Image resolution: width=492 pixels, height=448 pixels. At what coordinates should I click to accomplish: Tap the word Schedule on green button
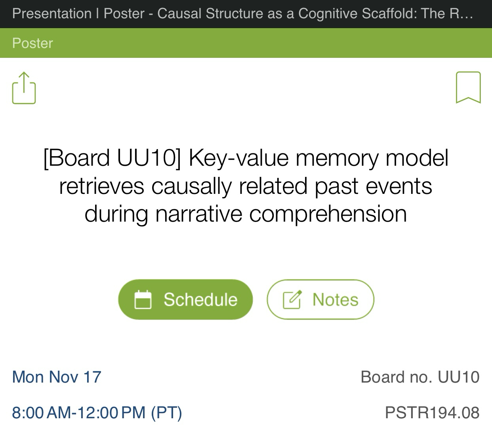pyautogui.click(x=200, y=300)
